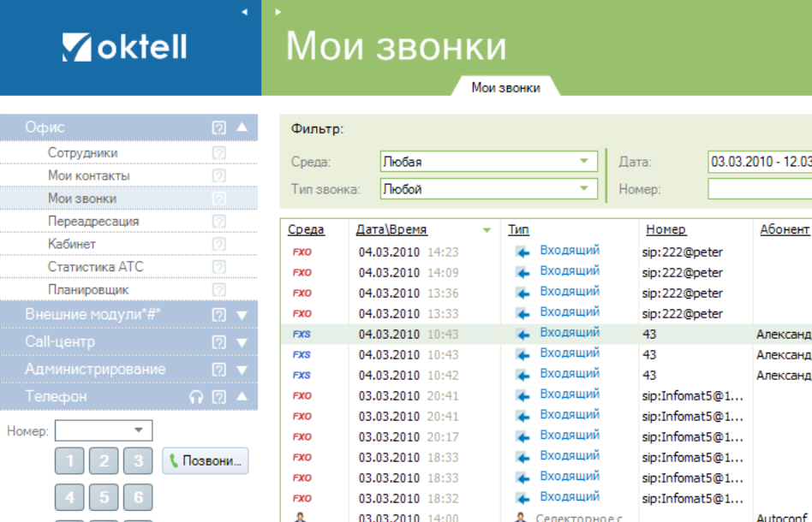Click the headset icon in Телефон header
812x522 pixels.
coord(196,397)
